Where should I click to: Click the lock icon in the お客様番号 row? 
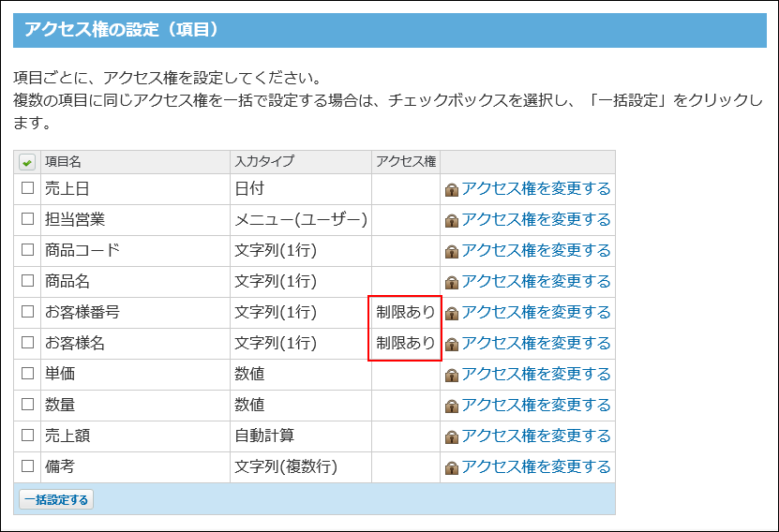[452, 313]
